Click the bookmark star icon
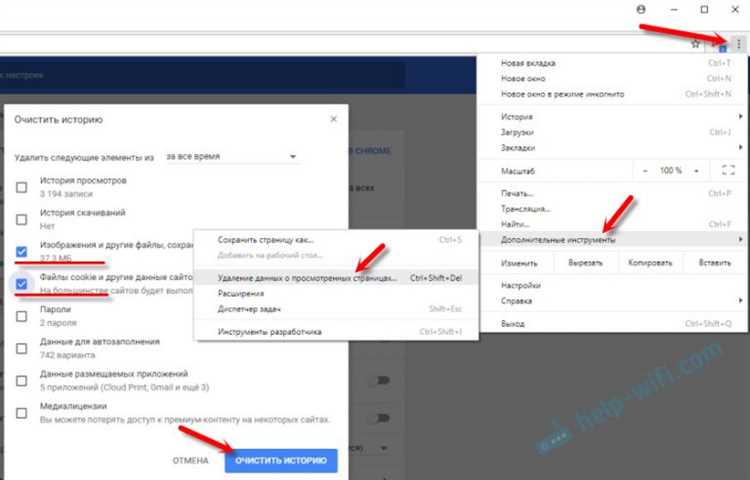The width and height of the screenshot is (750, 480). (695, 44)
